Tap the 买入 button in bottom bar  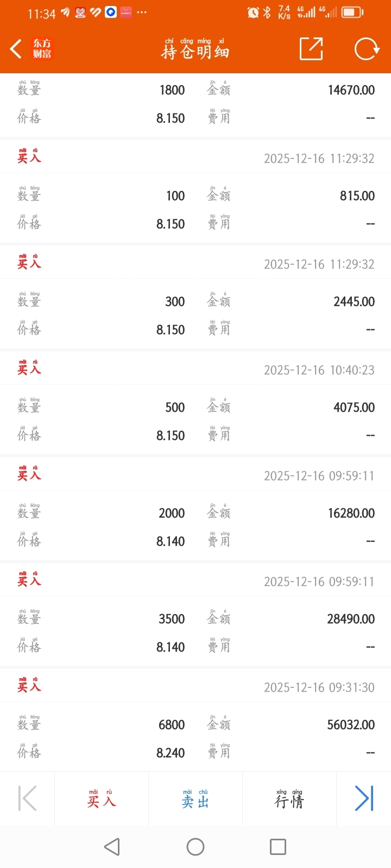pos(102,799)
